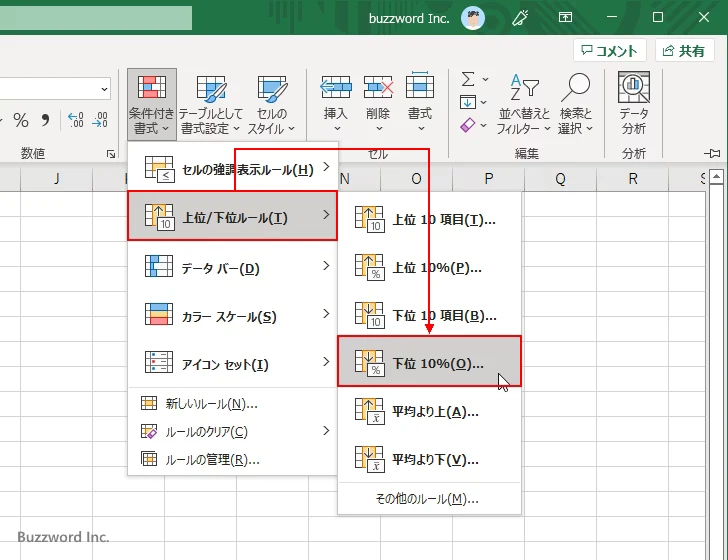Click the Comma Style button
The height and width of the screenshot is (560, 728).
tap(45, 120)
